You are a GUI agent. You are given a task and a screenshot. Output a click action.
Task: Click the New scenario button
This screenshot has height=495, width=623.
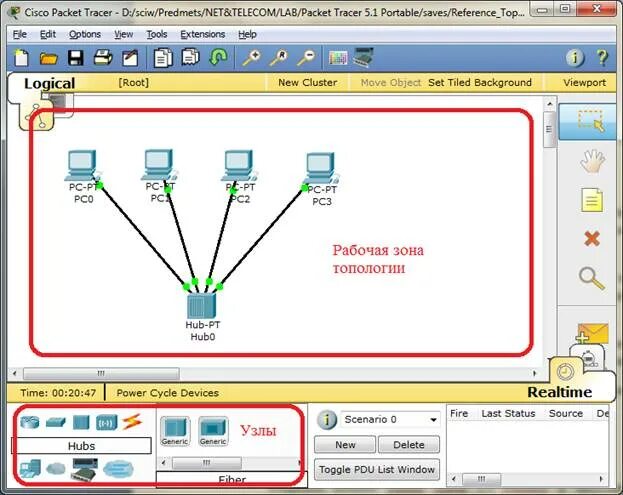345,445
